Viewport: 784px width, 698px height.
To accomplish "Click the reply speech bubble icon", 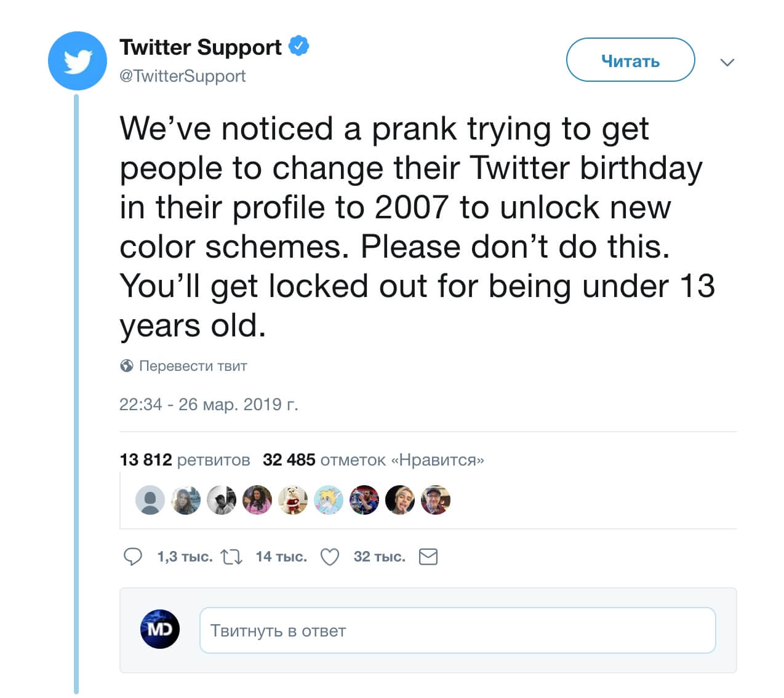I will 133,557.
